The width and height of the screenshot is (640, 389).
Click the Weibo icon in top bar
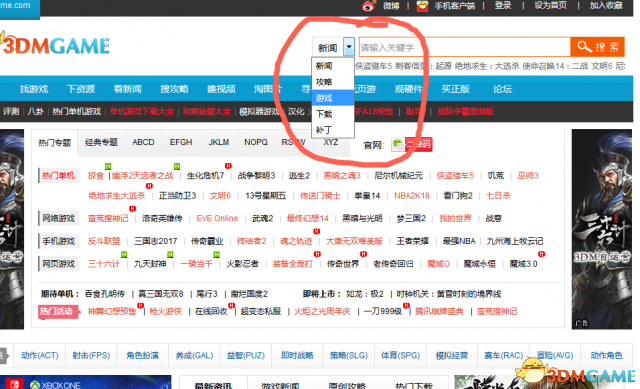tap(369, 6)
